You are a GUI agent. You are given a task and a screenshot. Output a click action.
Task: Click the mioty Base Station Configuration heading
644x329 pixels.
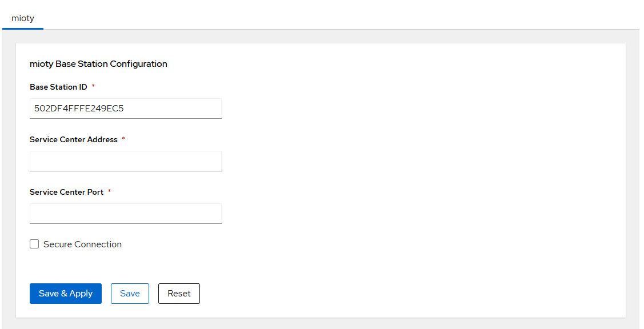[98, 64]
